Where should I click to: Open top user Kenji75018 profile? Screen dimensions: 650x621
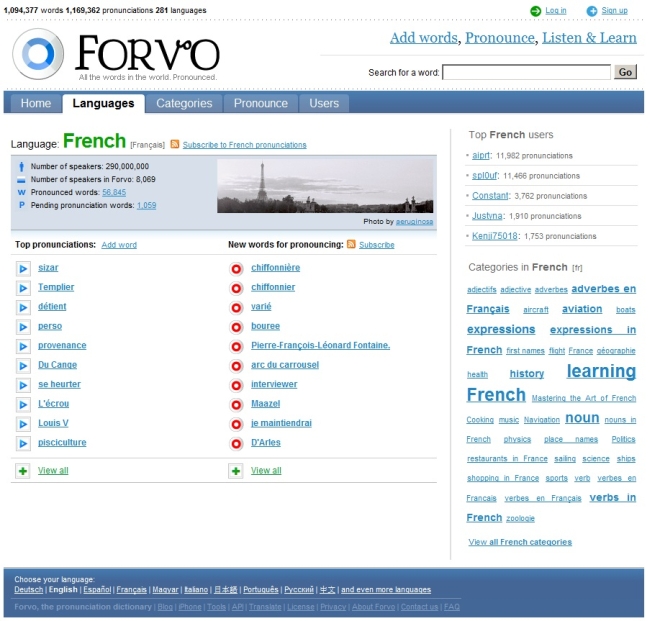tap(495, 236)
